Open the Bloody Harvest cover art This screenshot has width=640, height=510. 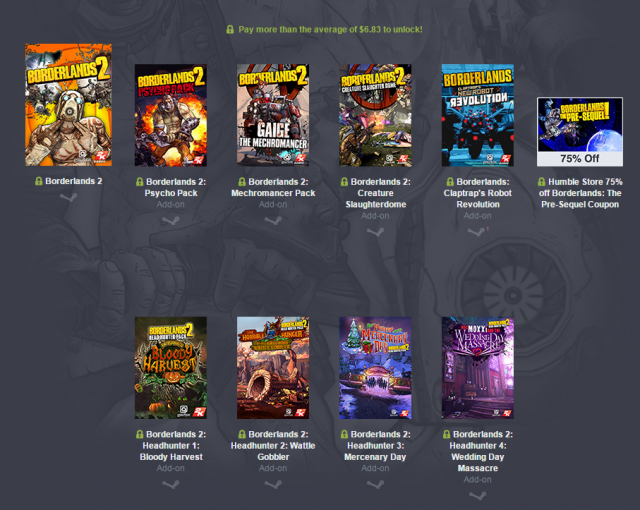tap(171, 368)
